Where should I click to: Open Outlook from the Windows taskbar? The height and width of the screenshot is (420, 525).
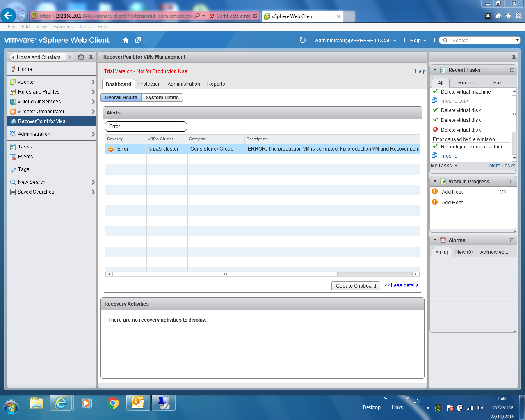[x=138, y=403]
